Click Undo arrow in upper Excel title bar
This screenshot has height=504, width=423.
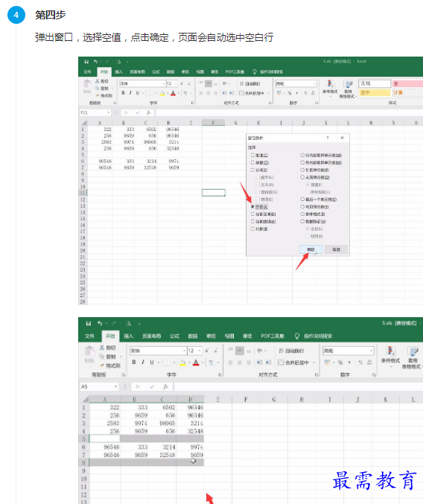(x=95, y=61)
